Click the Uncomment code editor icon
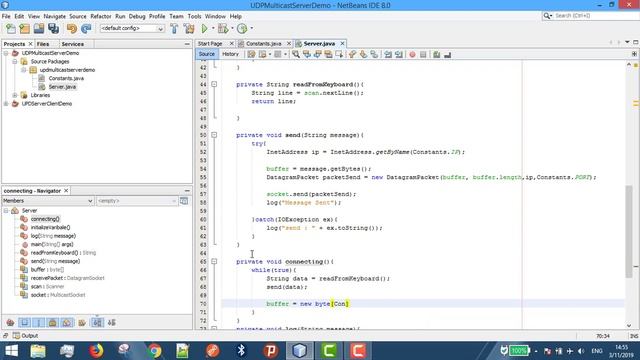The image size is (640, 360). [448, 54]
